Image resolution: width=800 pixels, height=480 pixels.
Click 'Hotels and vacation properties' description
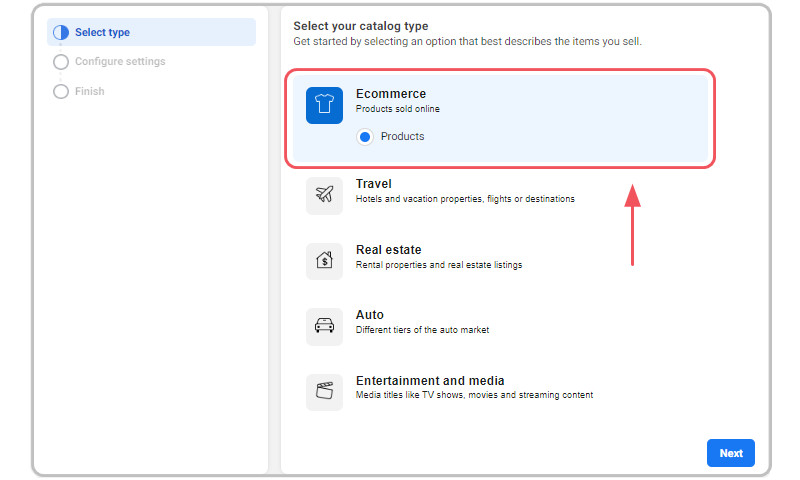click(465, 199)
